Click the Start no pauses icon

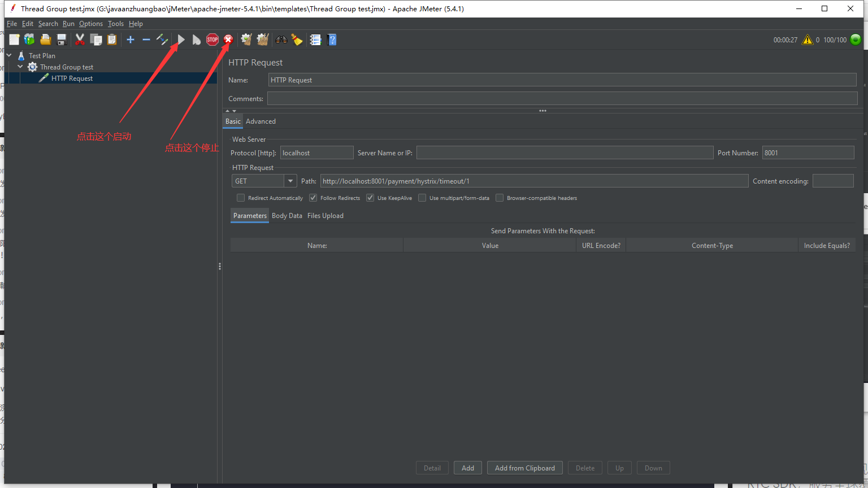click(x=196, y=40)
